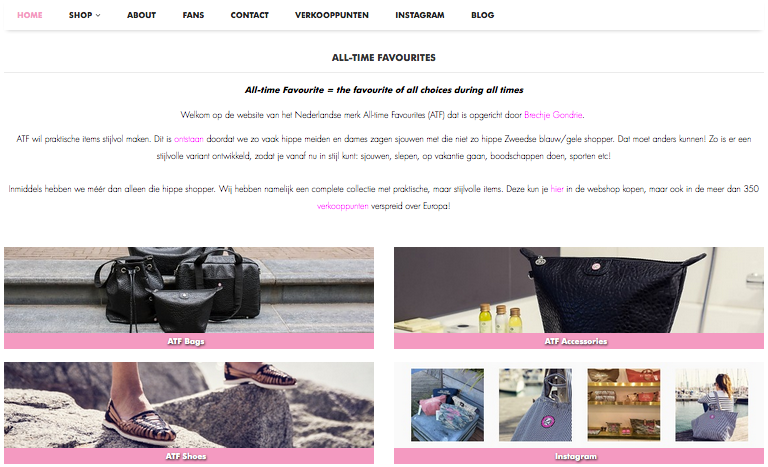Viewport: 768px width, 467px height.
Task: Open the ATF Bags category image
Action: coord(189,290)
